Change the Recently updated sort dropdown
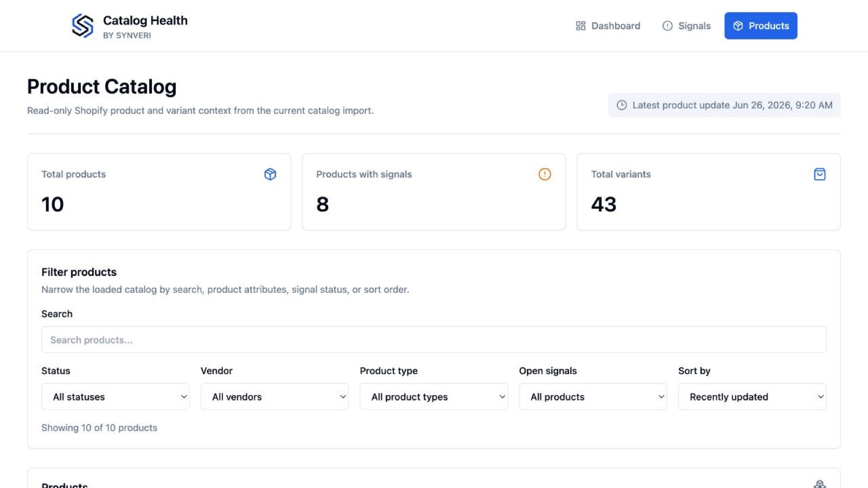The height and width of the screenshot is (488, 868). 752,397
